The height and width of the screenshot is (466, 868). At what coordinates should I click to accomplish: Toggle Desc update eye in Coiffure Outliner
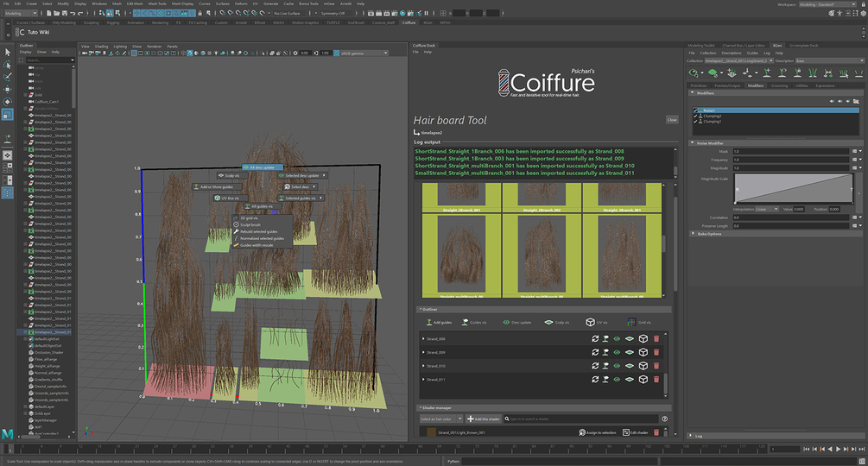point(506,322)
